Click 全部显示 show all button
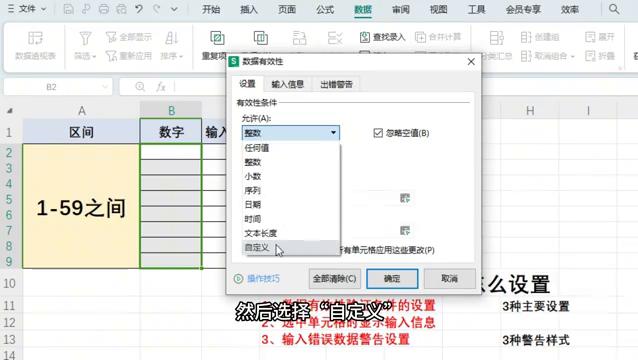The width and height of the screenshot is (638, 360). 129,37
